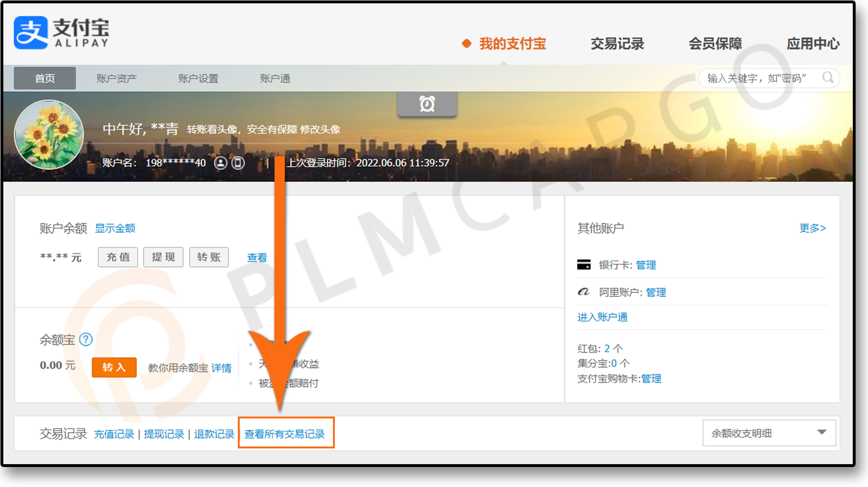868x487 pixels.
Task: Open 查看所有交易记录 link
Action: coord(284,434)
